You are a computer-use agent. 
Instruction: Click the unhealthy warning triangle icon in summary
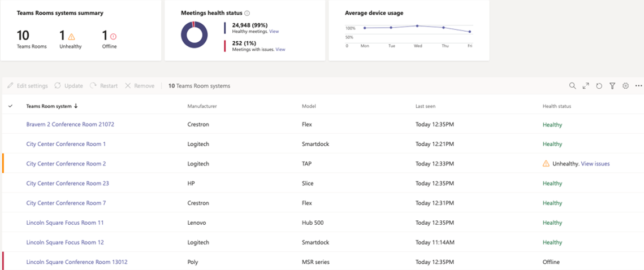tap(71, 37)
